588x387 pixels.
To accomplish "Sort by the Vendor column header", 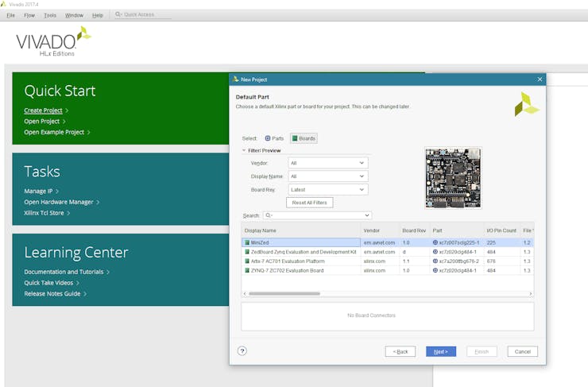I will tap(380, 230).
